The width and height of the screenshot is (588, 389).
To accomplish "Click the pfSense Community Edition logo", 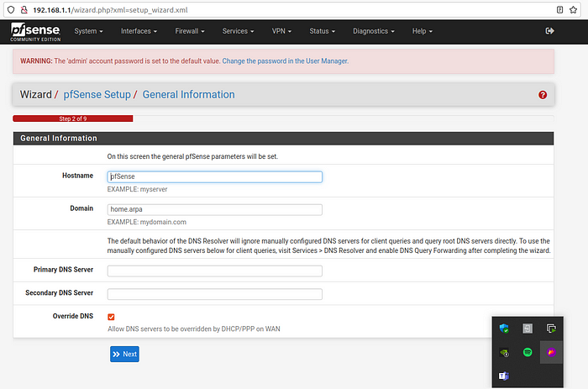I will click(35, 32).
